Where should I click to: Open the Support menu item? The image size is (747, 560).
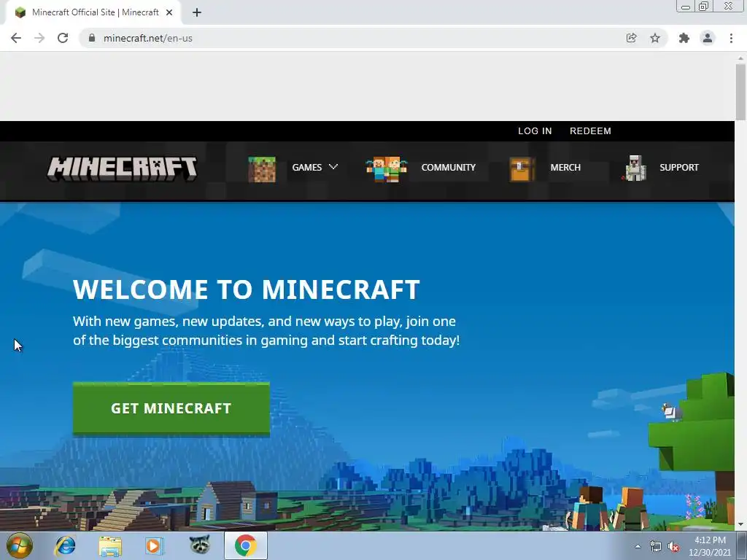tap(679, 167)
